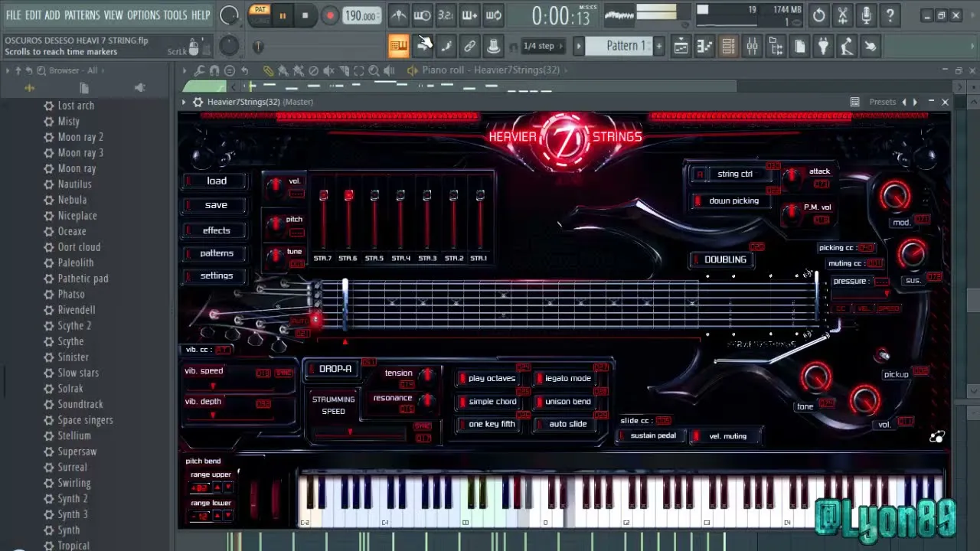Viewport: 980px width, 551px height.
Task: Click the plugin gear options icon
Action: pyautogui.click(x=198, y=102)
